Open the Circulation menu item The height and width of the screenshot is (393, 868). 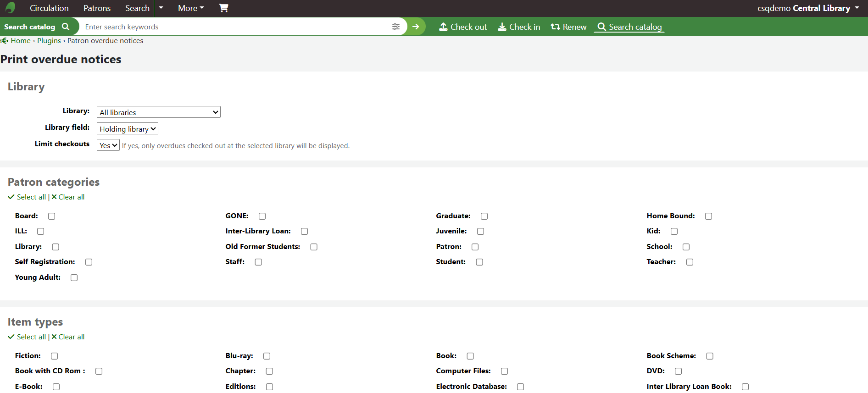click(x=49, y=8)
